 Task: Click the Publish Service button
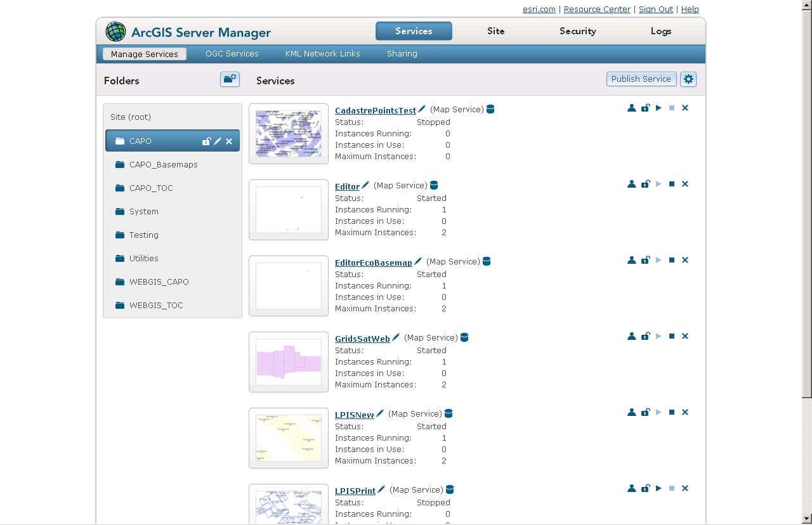(641, 79)
